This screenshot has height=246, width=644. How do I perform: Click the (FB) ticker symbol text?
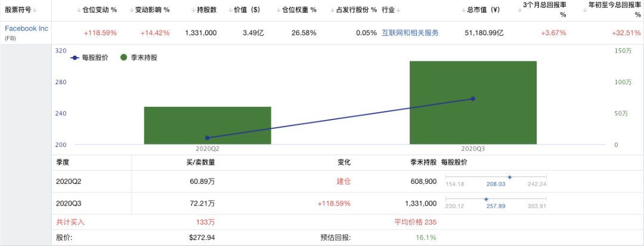[x=11, y=38]
